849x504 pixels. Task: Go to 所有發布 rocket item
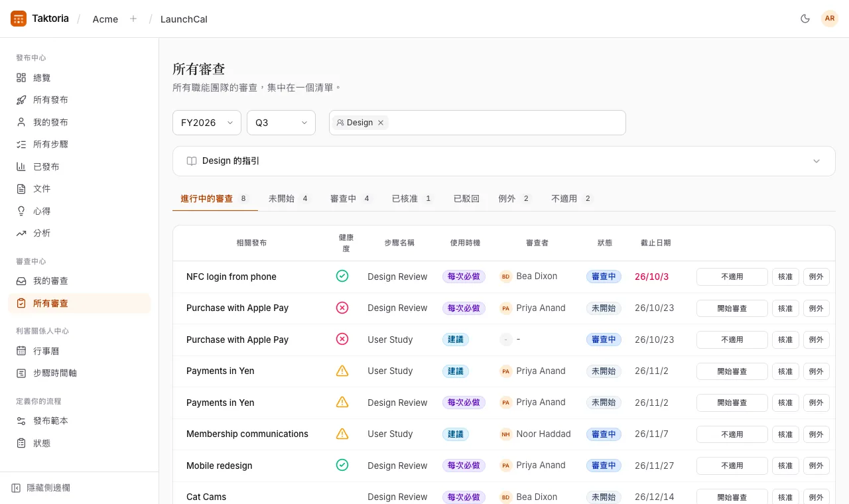coord(80,100)
